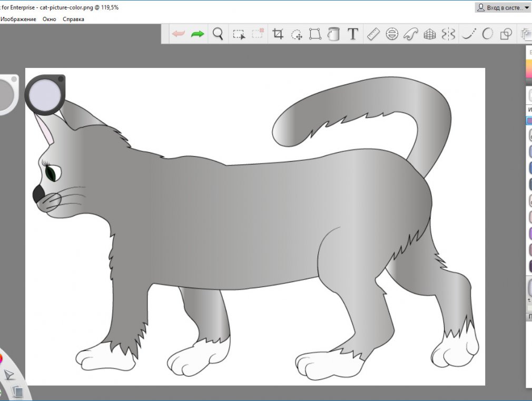The image size is (532, 401).
Task: Toggle the Symmetry tool
Action: coord(448,34)
